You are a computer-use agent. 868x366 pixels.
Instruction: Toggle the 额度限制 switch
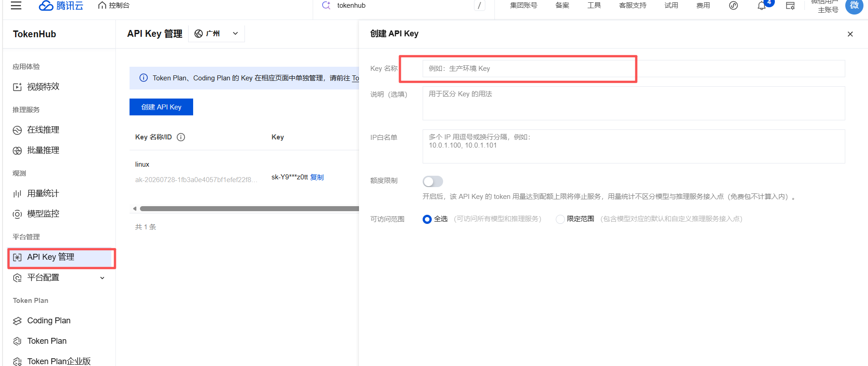click(433, 182)
